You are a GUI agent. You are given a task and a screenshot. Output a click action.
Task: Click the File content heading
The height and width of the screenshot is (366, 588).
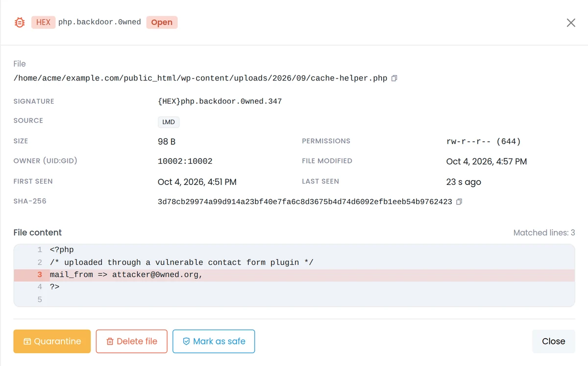(x=38, y=233)
